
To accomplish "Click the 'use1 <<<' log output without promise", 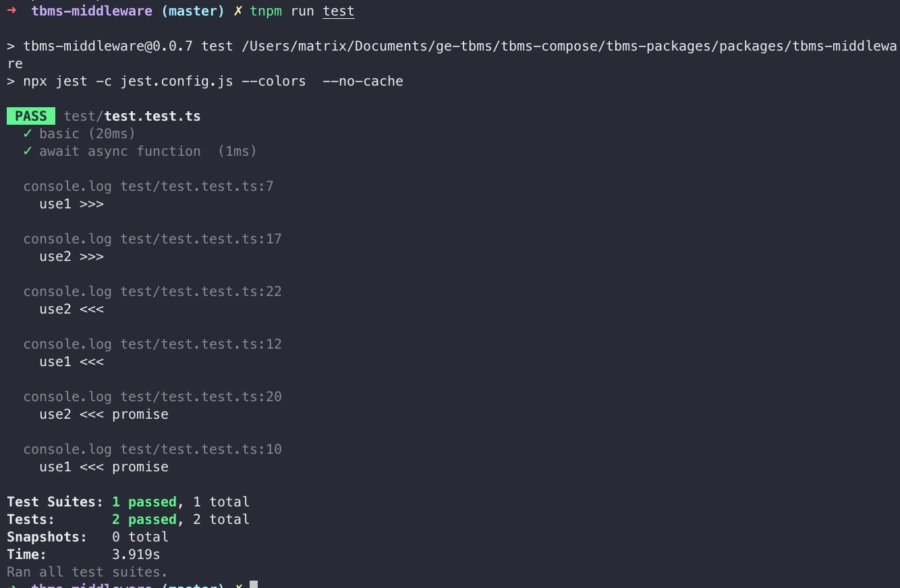I will [x=72, y=361].
